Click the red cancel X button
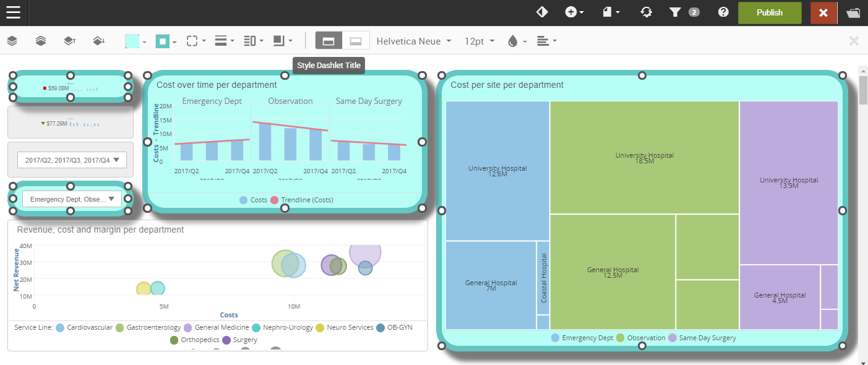Image resolution: width=868 pixels, height=365 pixels. (823, 13)
